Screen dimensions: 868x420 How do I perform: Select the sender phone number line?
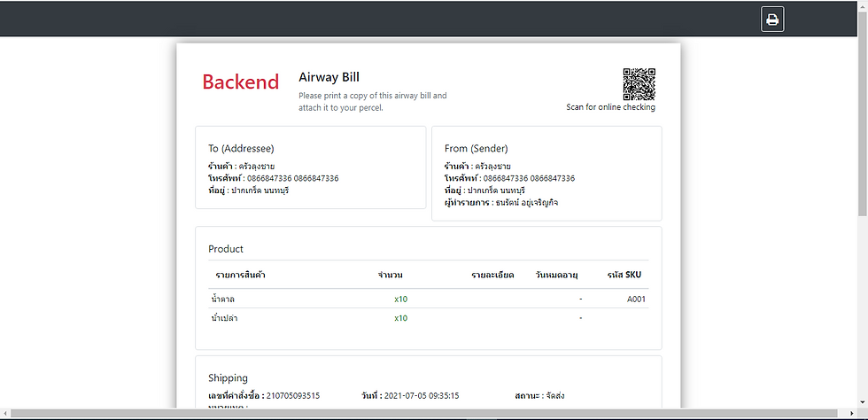(509, 178)
